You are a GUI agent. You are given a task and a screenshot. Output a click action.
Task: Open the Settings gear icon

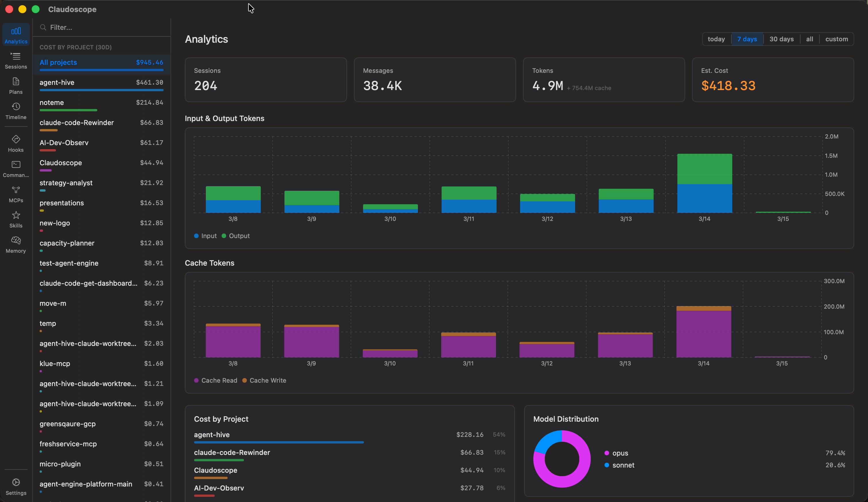point(16,487)
